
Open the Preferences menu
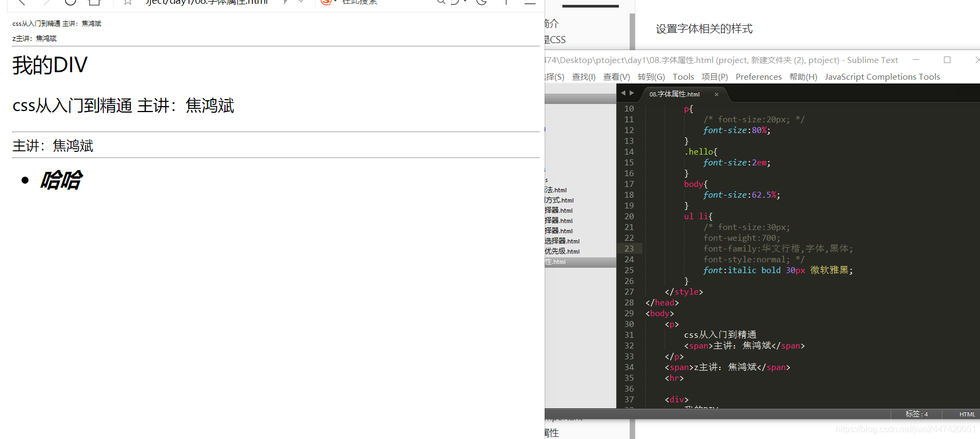(759, 77)
